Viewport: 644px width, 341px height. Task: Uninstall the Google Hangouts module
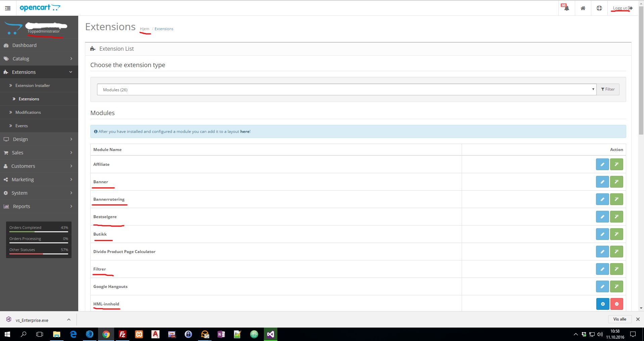(616, 287)
